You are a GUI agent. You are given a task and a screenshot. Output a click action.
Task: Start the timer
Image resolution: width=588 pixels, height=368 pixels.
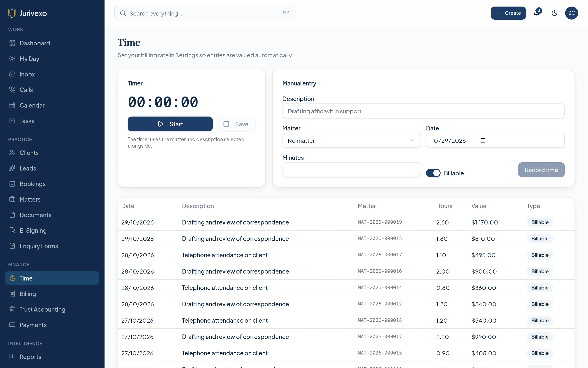click(x=170, y=124)
